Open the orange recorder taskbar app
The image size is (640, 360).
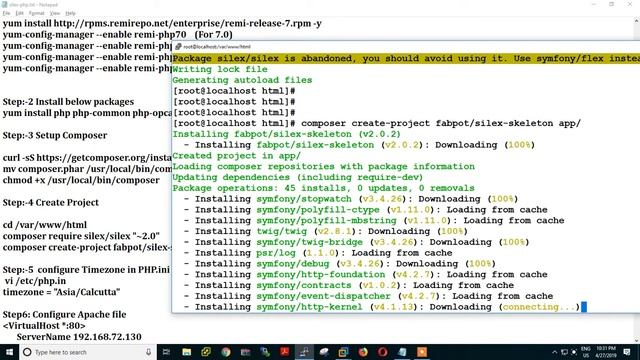pyautogui.click(x=422, y=352)
